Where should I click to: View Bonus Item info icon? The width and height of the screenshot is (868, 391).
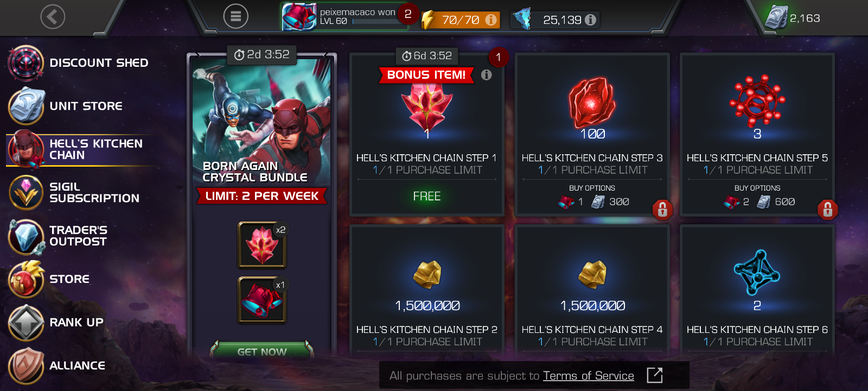pos(486,75)
